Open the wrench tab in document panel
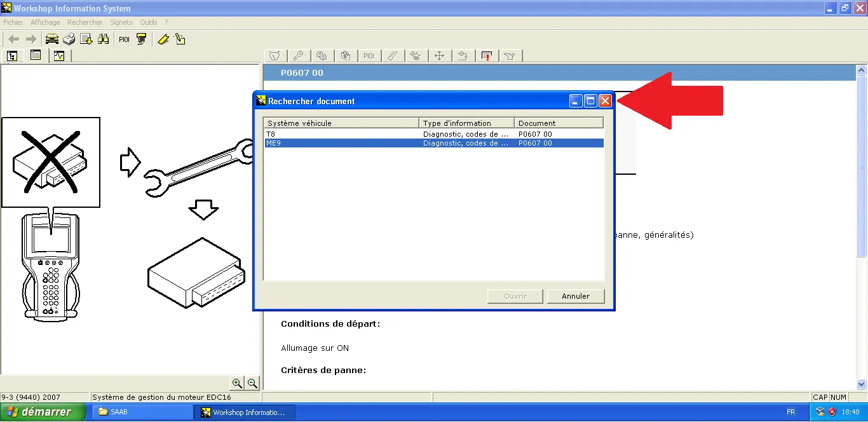Screen dimensions: 868x422 297,56
